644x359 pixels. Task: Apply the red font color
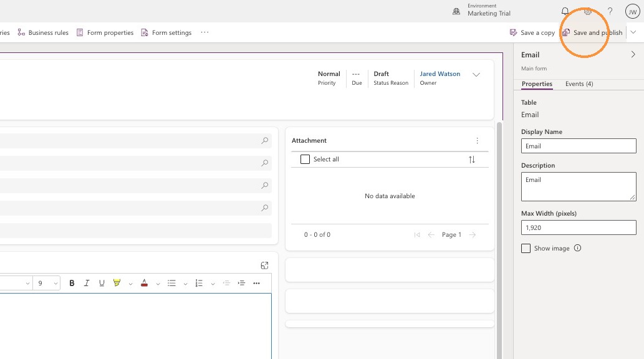click(144, 283)
